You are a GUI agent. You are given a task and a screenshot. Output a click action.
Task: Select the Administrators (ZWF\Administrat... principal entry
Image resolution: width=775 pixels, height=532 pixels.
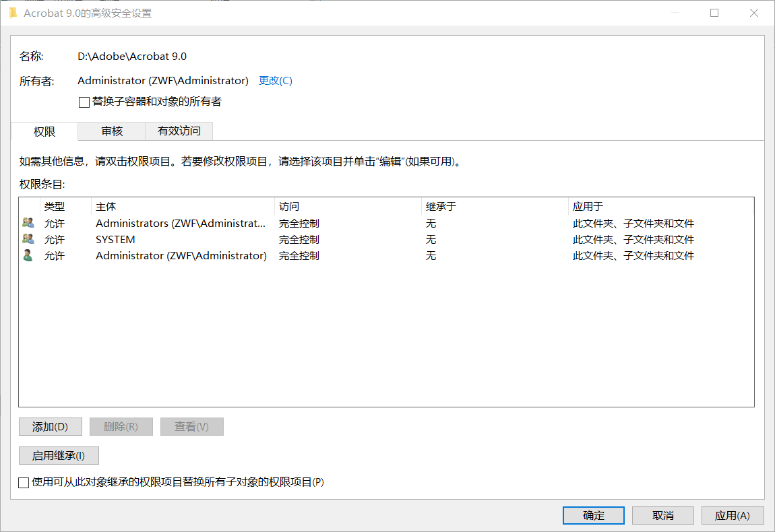pyautogui.click(x=181, y=224)
